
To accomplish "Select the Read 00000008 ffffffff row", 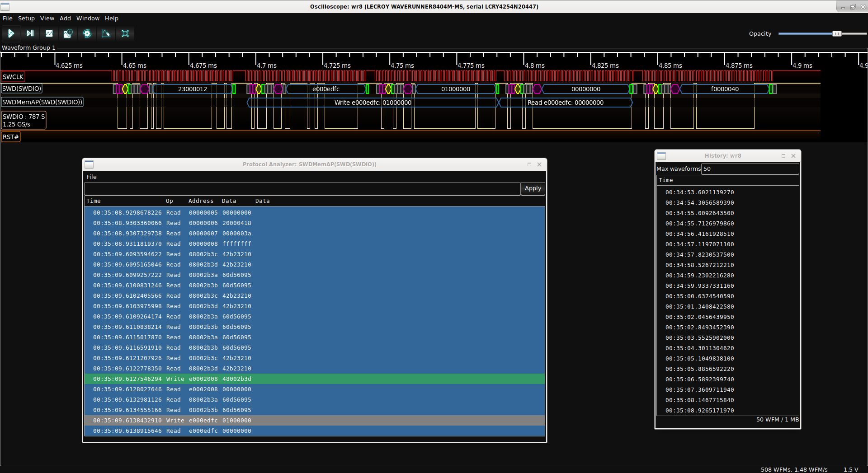I will pyautogui.click(x=315, y=244).
